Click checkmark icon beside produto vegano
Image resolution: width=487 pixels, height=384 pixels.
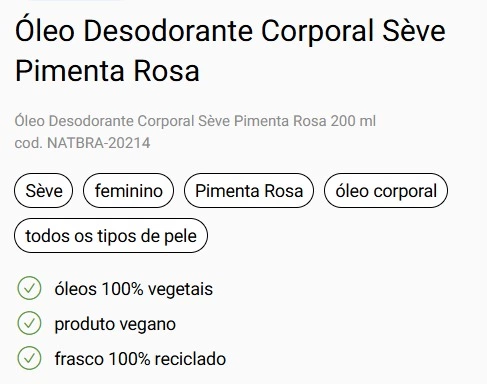[29, 323]
